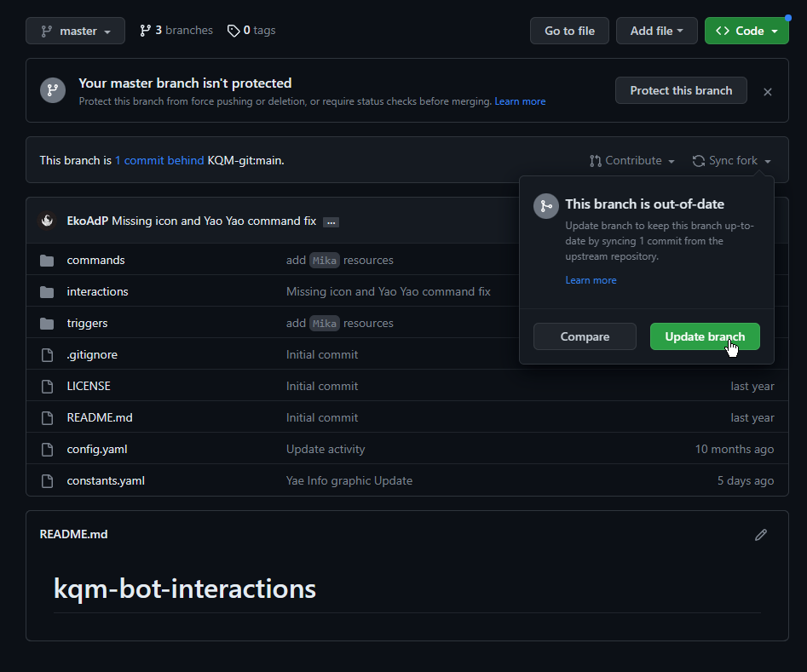
Task: Click the Go to file button
Action: pos(569,31)
